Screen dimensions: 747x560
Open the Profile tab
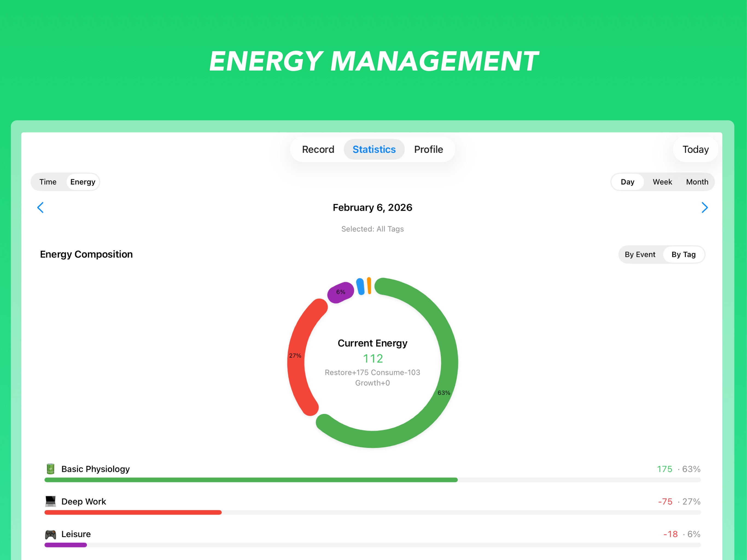[x=428, y=149]
